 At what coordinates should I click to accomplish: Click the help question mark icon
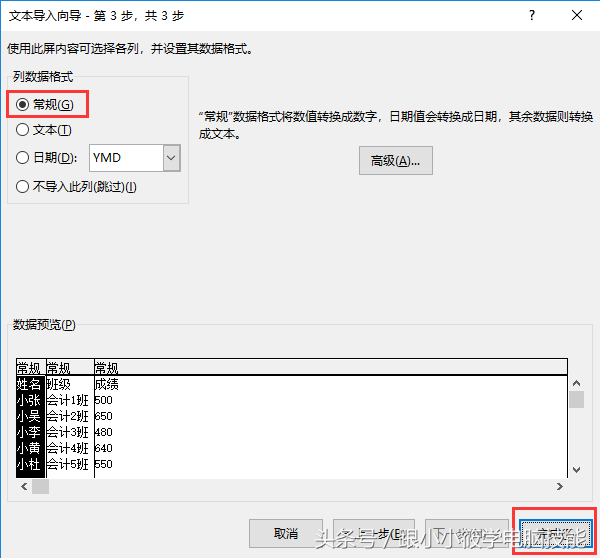[x=532, y=15]
